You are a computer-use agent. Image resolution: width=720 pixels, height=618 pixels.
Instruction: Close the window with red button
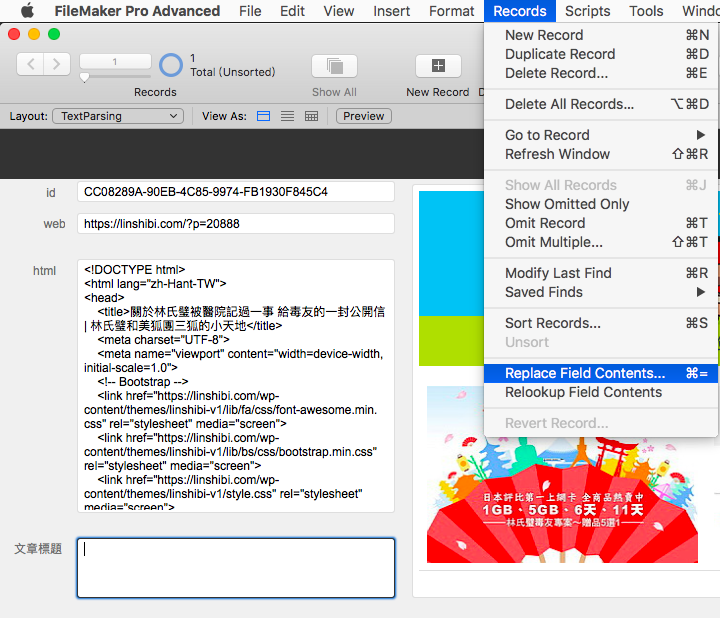point(14,34)
